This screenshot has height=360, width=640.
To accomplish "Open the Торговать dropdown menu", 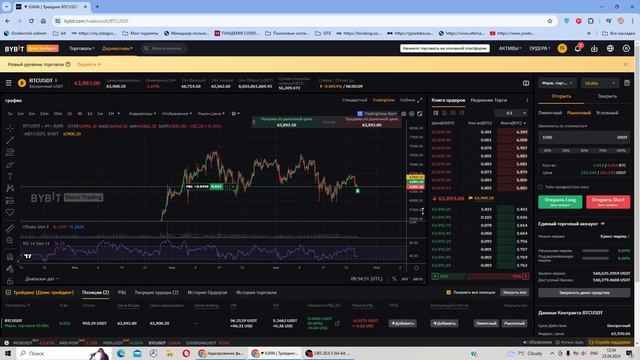I will click(x=82, y=49).
